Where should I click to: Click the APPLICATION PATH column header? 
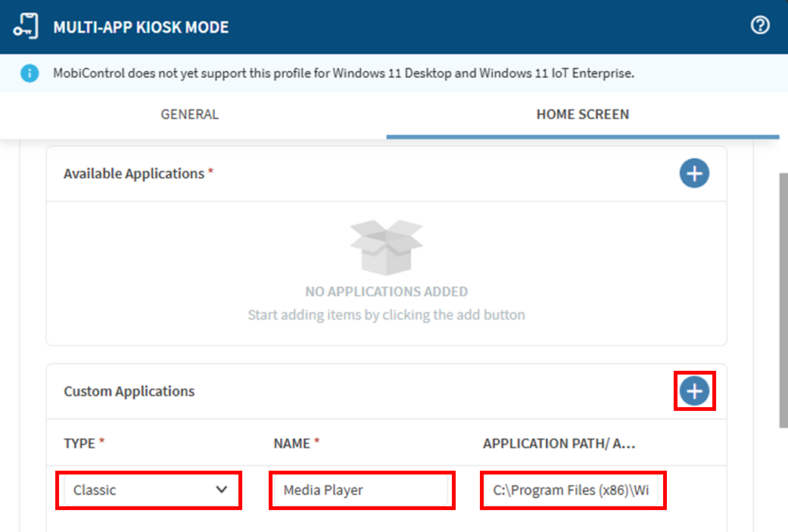559,443
